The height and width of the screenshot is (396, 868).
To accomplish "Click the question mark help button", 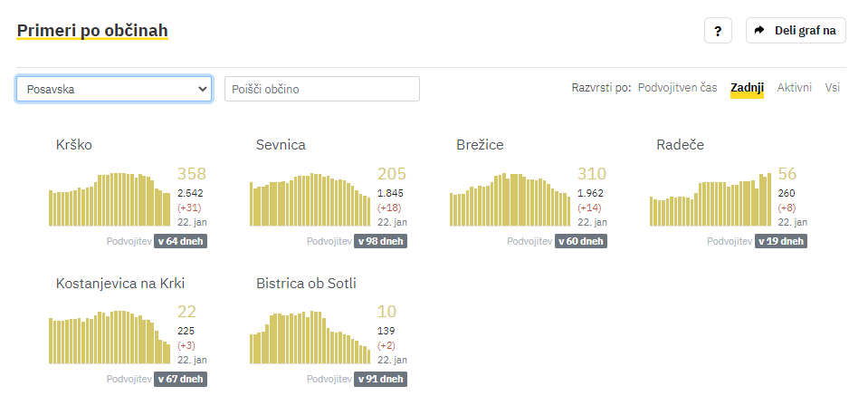I will click(x=718, y=31).
